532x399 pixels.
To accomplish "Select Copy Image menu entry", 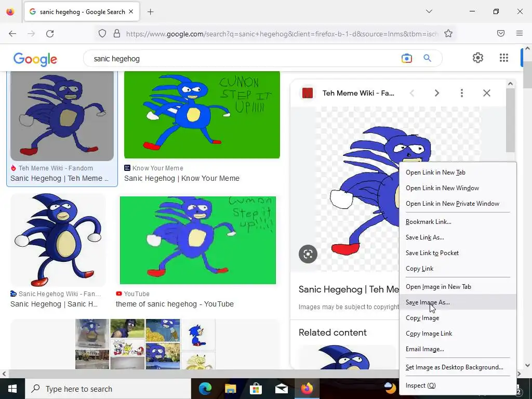I will pyautogui.click(x=458, y=318).
